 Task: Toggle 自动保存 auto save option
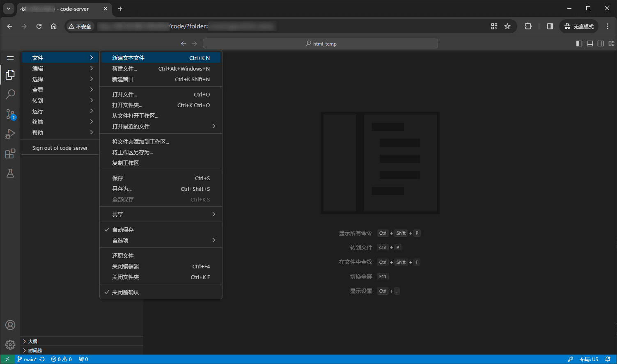161,230
